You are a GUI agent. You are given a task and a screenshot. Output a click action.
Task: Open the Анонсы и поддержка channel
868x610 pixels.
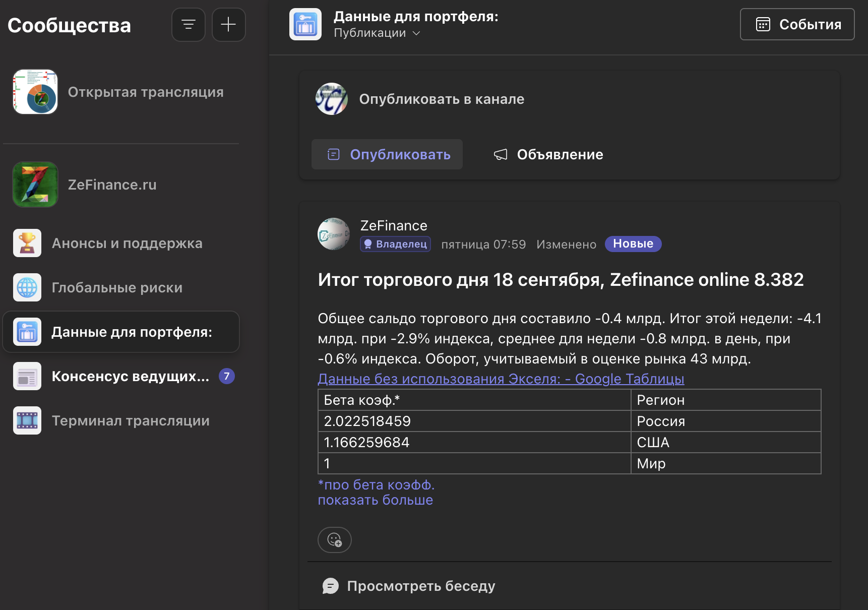point(121,243)
